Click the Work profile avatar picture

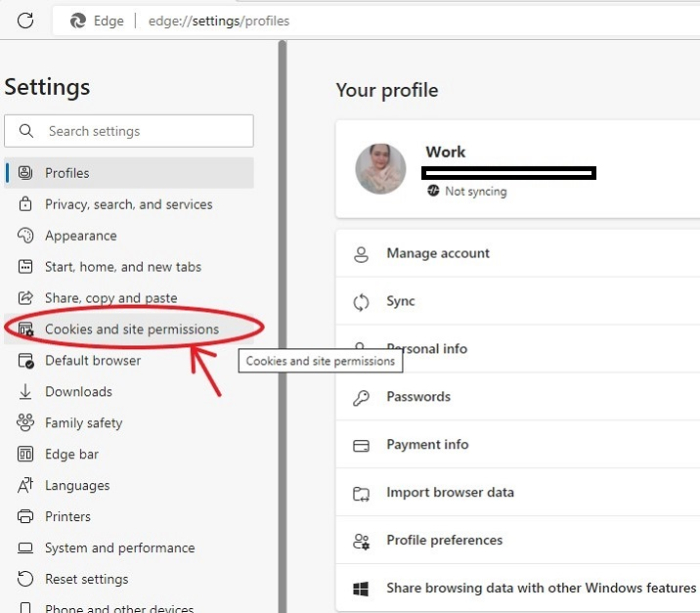pos(380,169)
